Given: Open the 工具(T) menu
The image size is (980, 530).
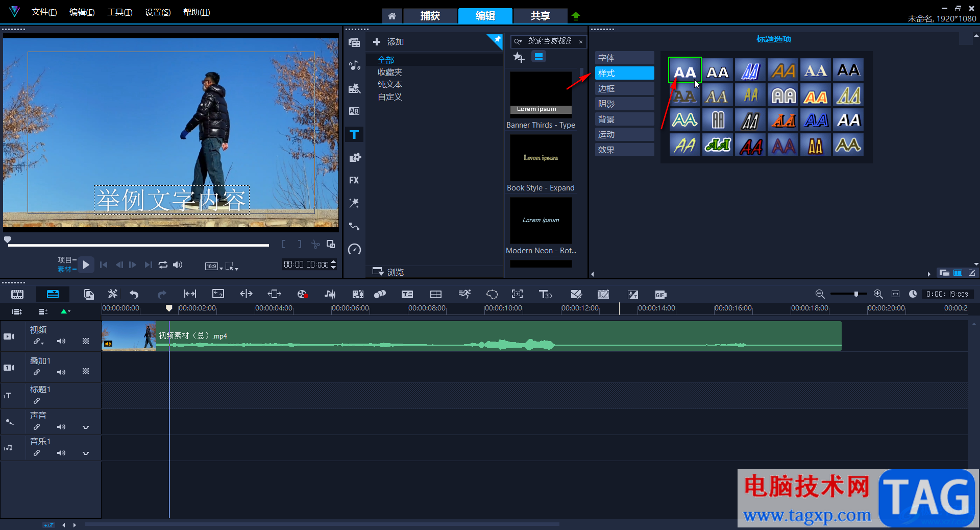Looking at the screenshot, I should tap(120, 12).
